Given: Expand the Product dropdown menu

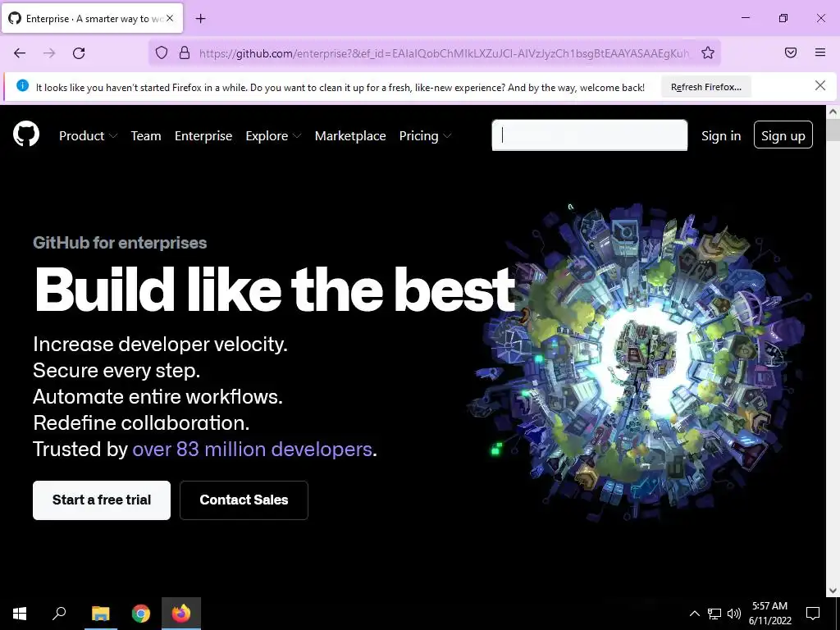Looking at the screenshot, I should coord(88,136).
